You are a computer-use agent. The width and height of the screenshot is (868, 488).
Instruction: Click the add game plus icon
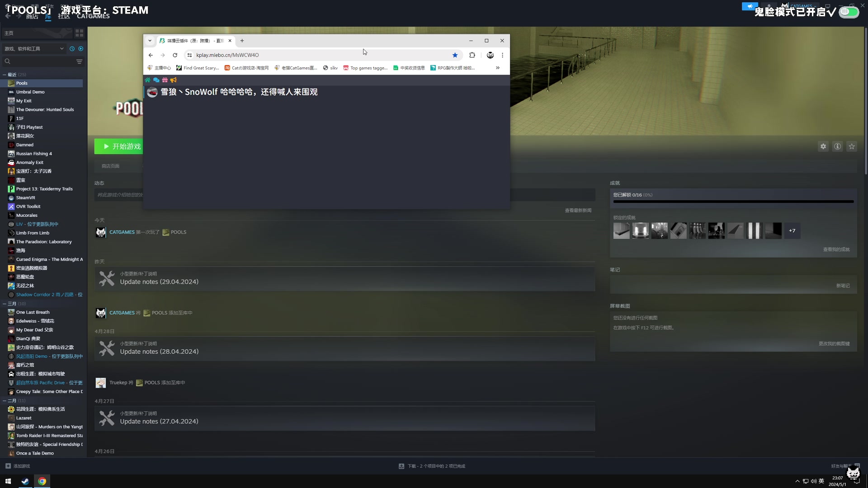coord(8,466)
